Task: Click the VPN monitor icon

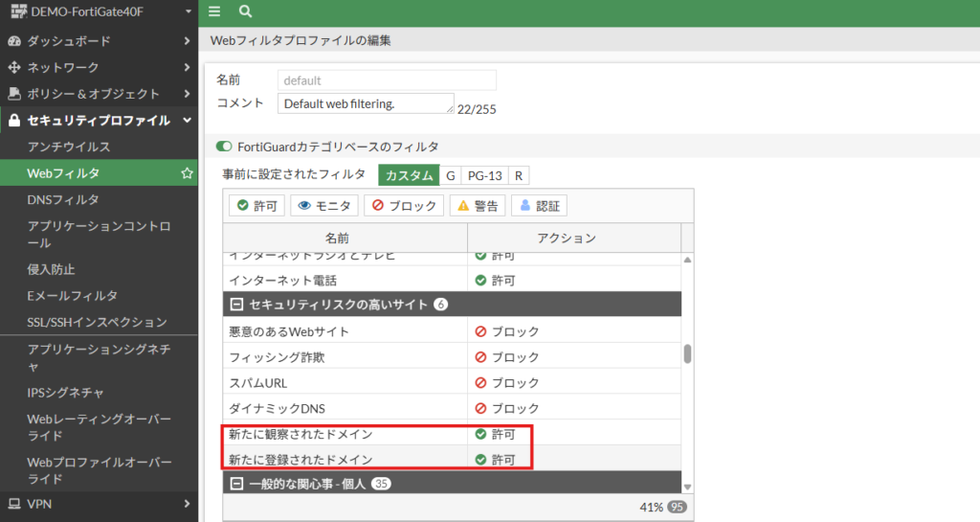Action: 13,504
